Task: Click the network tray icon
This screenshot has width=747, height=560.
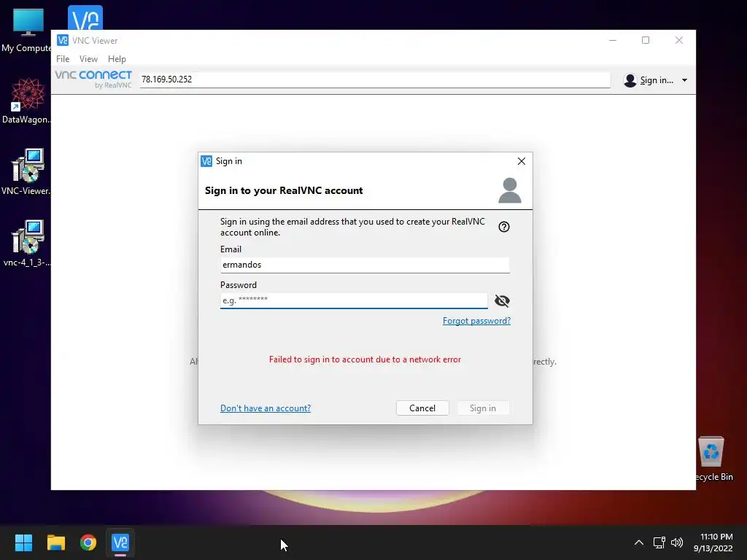Action: pyautogui.click(x=659, y=542)
